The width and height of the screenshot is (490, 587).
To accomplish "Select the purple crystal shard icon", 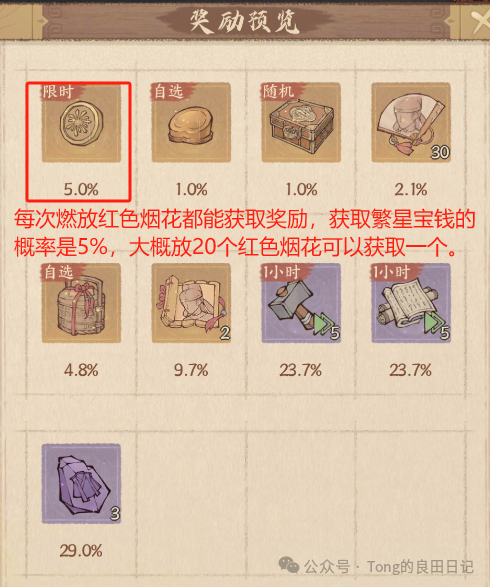I will click(x=81, y=484).
